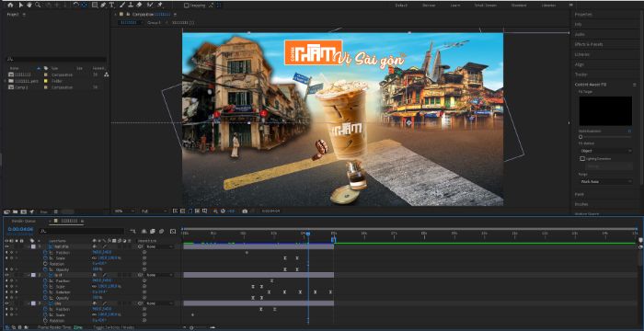
Task: Select the Eraser tool
Action: coord(139,5)
